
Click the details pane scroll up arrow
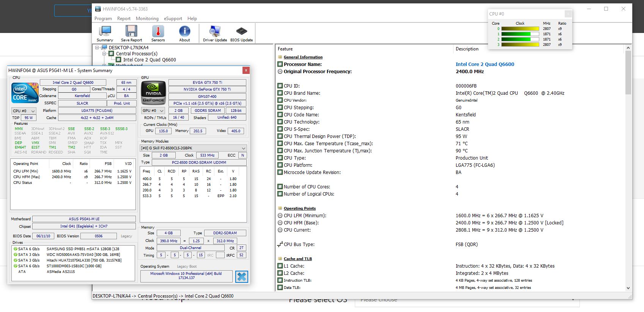628,48
